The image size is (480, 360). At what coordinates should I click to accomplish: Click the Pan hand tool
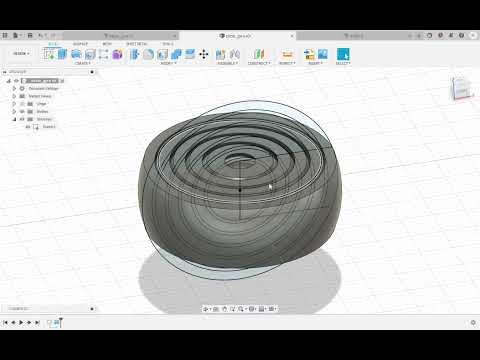tap(224, 309)
